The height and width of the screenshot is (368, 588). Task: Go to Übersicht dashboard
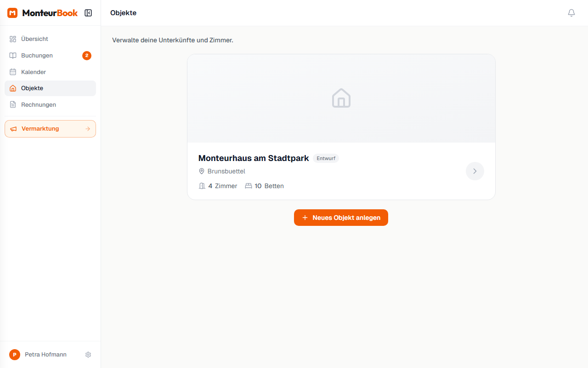(x=34, y=39)
